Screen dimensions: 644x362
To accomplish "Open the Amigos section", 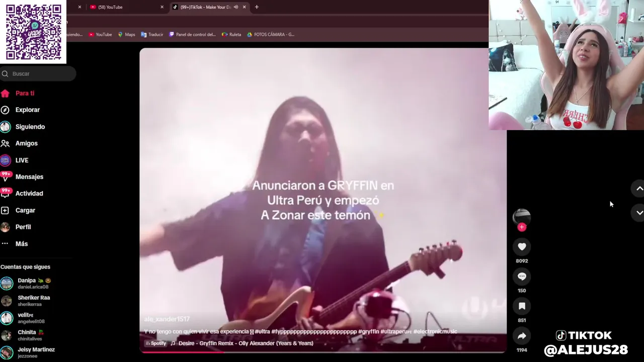I will pyautogui.click(x=20, y=143).
